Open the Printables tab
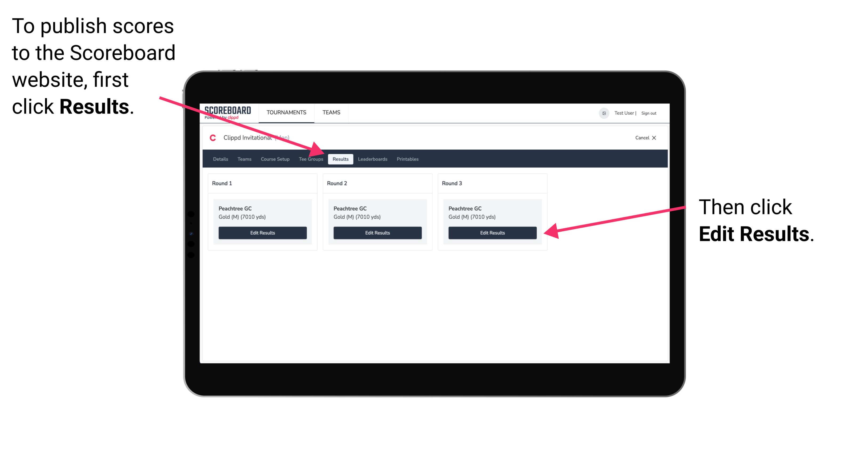The image size is (868, 467). pos(407,159)
